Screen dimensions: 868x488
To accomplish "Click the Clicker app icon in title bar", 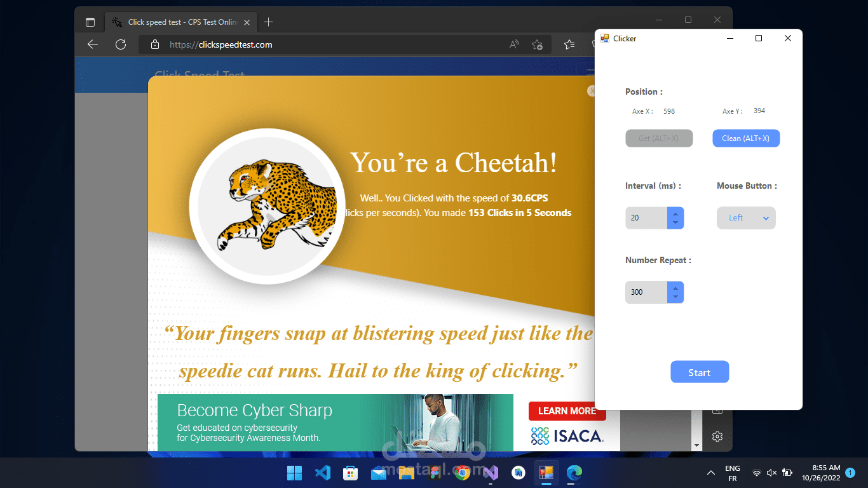I will pos(605,38).
